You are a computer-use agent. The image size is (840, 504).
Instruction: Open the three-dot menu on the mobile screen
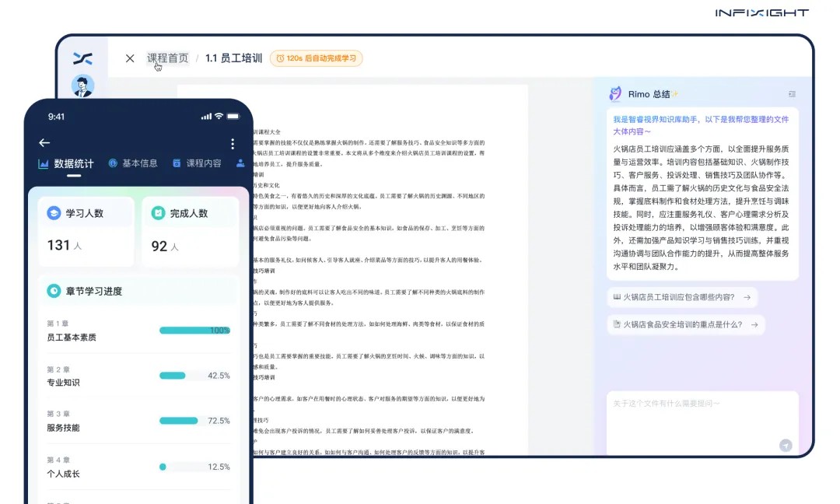point(232,143)
